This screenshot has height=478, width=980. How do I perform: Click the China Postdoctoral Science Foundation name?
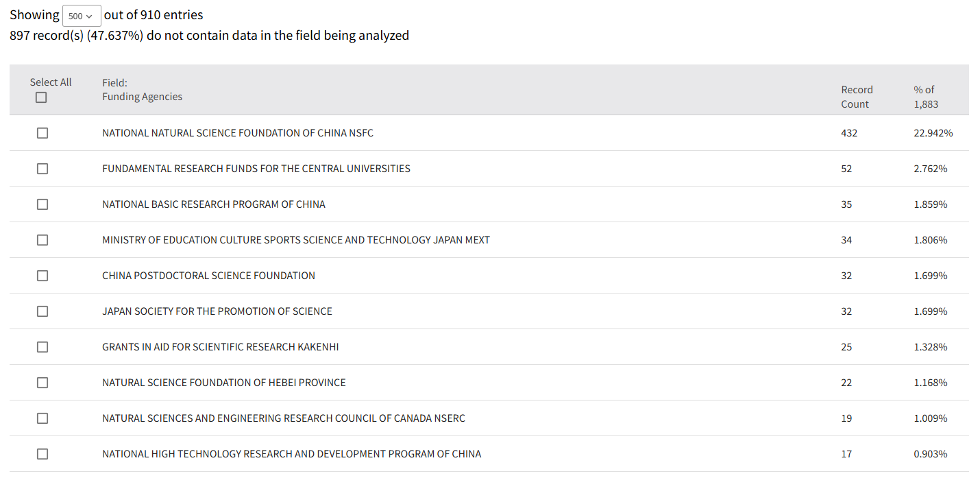coord(208,276)
